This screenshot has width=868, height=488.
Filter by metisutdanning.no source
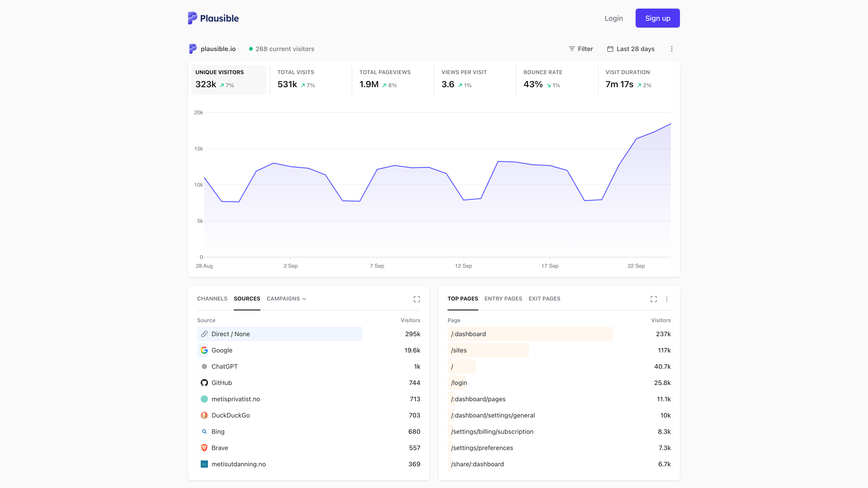(x=238, y=464)
